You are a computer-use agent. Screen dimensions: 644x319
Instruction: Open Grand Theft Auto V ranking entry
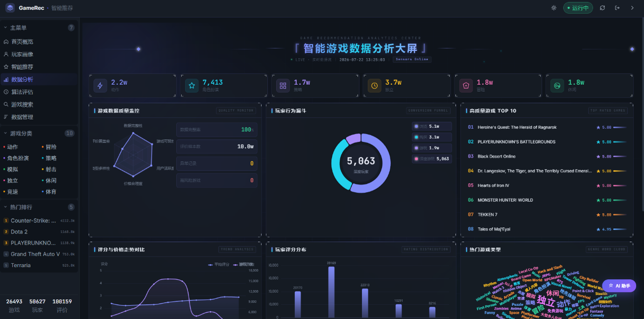tap(39, 254)
